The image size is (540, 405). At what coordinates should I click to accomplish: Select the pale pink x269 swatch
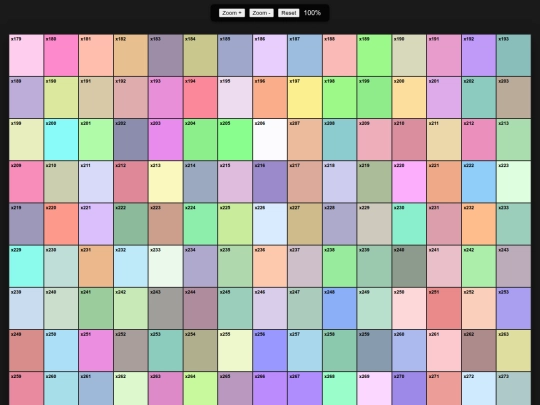[x=374, y=388]
